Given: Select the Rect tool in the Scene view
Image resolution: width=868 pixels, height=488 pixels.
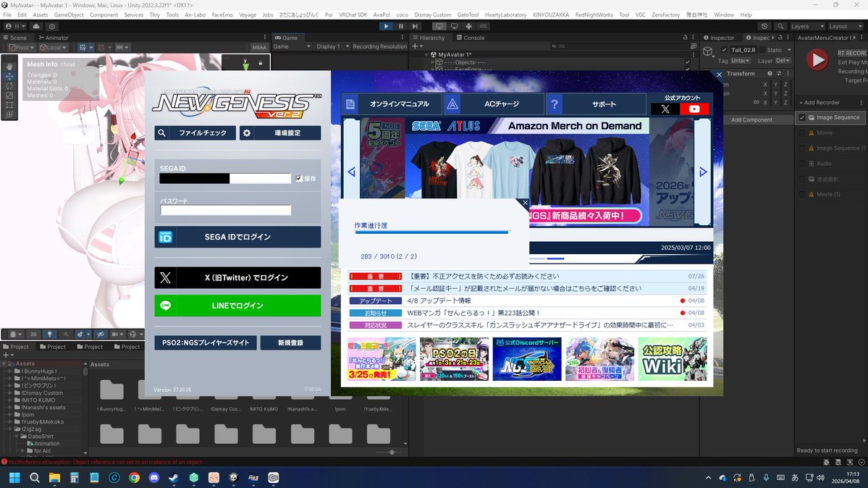Looking at the screenshot, I should click(x=9, y=105).
